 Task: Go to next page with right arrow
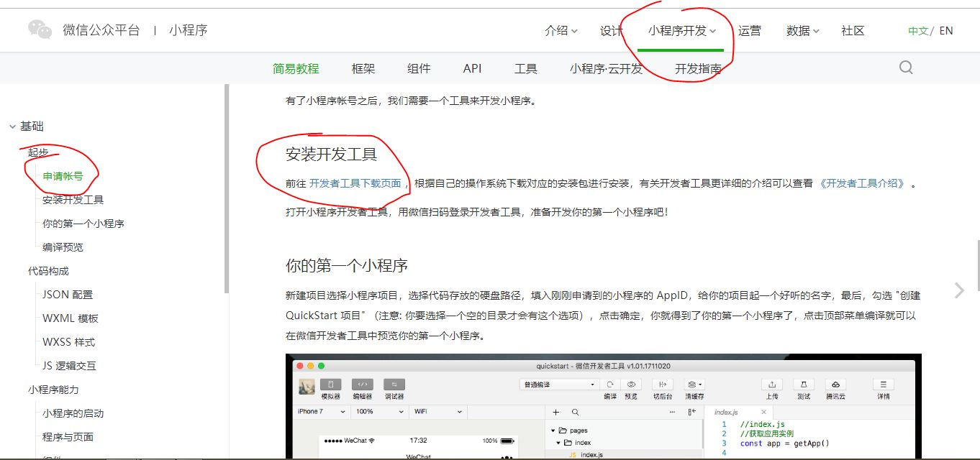point(959,290)
